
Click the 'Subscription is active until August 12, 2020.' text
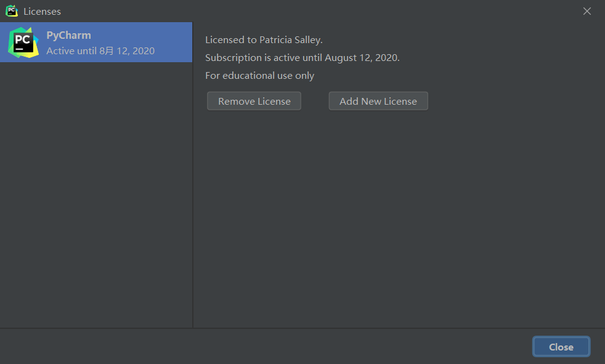pyautogui.click(x=302, y=57)
